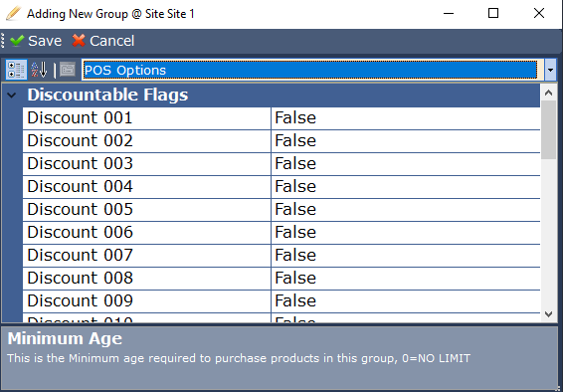Image resolution: width=563 pixels, height=392 pixels.
Task: Click the scroll up arrow
Action: tap(548, 93)
